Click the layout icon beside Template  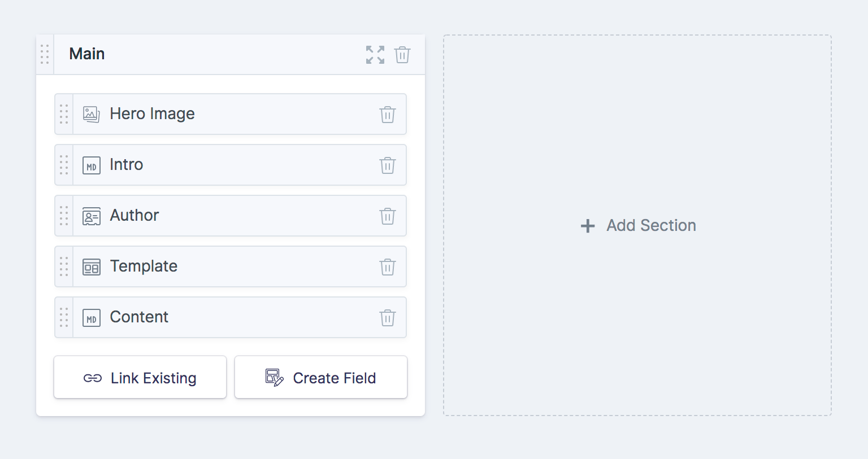91,266
